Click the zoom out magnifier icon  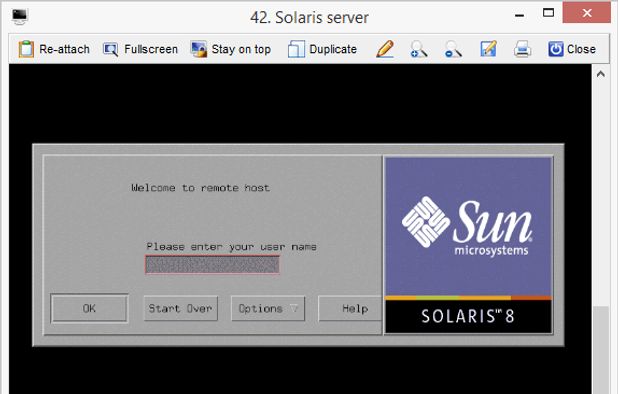pos(453,49)
